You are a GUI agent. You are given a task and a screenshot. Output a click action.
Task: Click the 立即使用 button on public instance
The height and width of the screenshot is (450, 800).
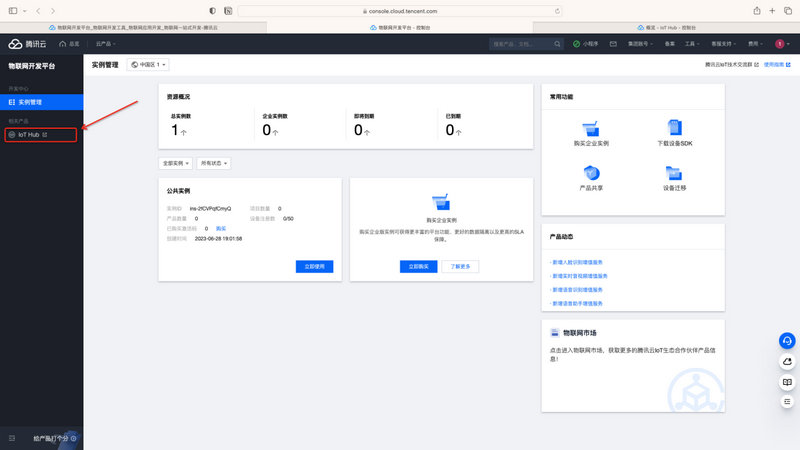314,266
